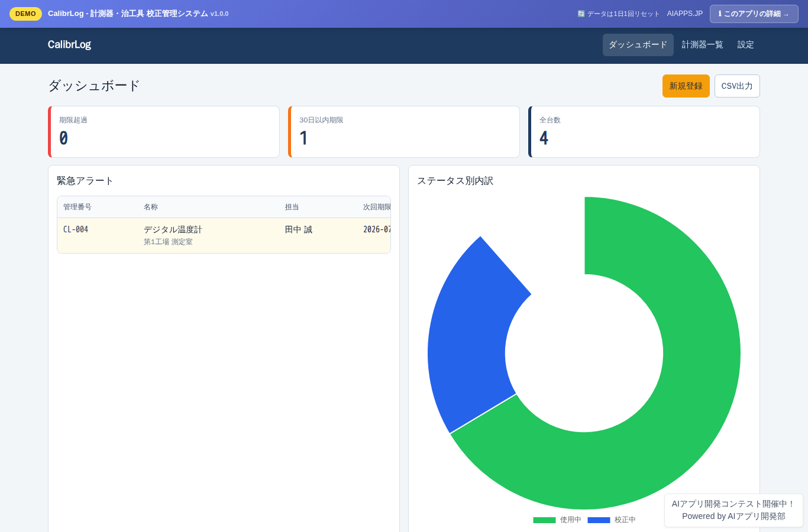Image resolution: width=808 pixels, height=532 pixels.
Task: Export data with CSV出力 button
Action: click(737, 86)
